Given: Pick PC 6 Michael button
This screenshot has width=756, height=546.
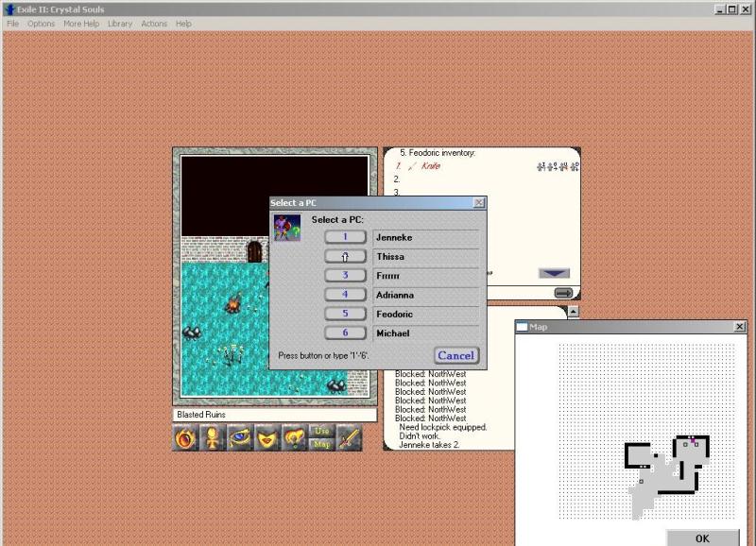Looking at the screenshot, I should pyautogui.click(x=346, y=333).
